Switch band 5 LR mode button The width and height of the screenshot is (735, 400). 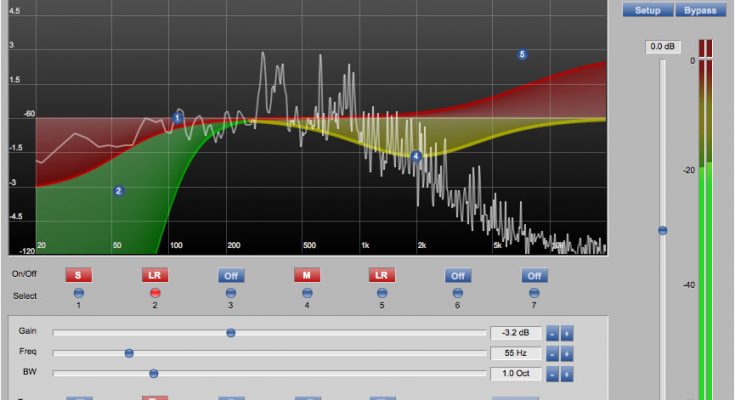tap(381, 274)
